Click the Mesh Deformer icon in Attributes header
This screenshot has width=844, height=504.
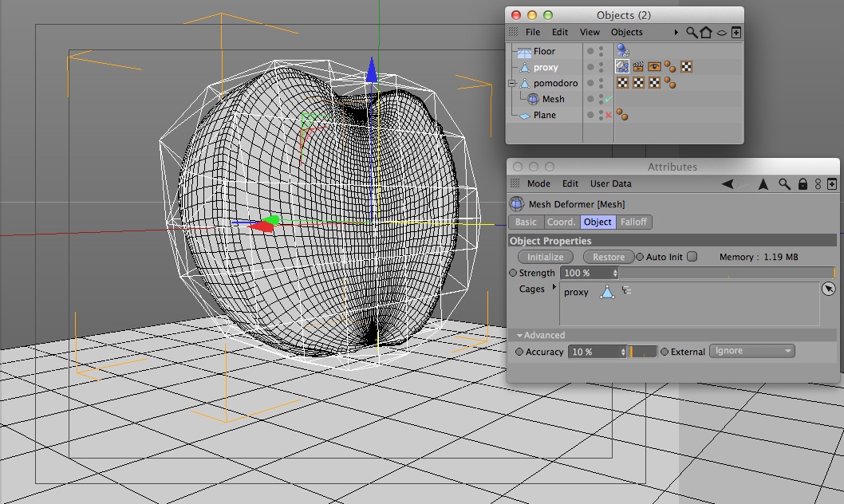coord(517,204)
